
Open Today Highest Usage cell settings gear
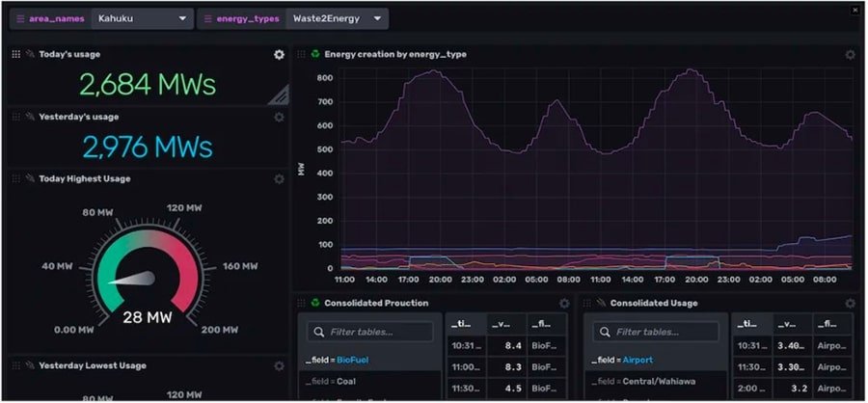279,178
